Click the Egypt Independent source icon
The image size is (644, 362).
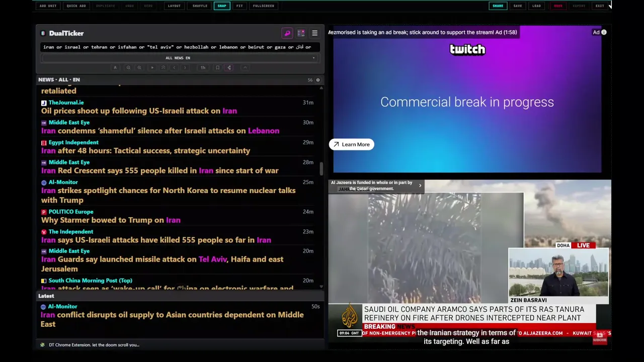[44, 143]
